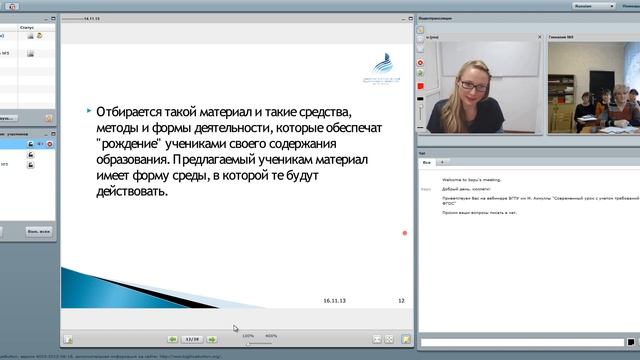
Task: Click the settings icon at users panel bottom
Action: pos(49,118)
